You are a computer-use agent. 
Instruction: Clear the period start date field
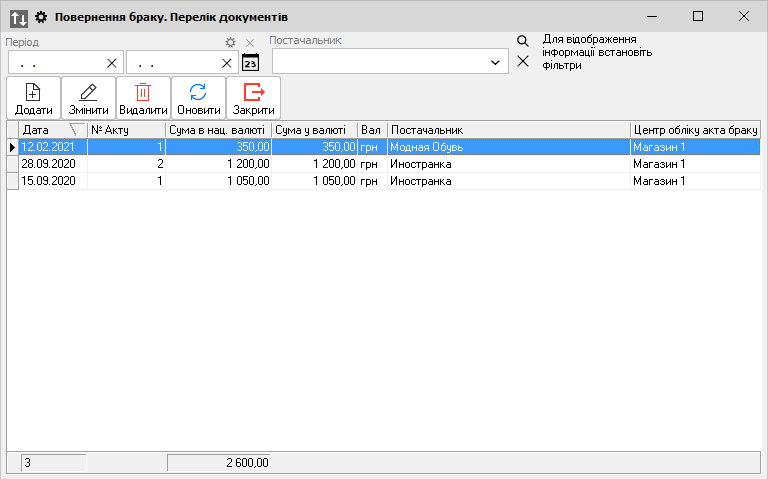pos(111,63)
